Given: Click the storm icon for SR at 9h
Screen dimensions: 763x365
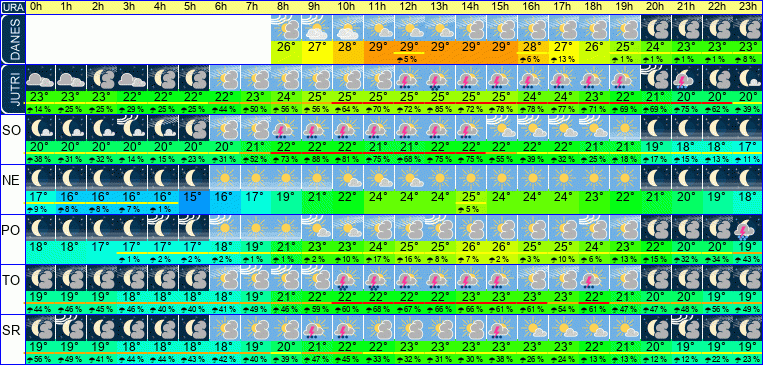Looking at the screenshot, I should 317,328.
